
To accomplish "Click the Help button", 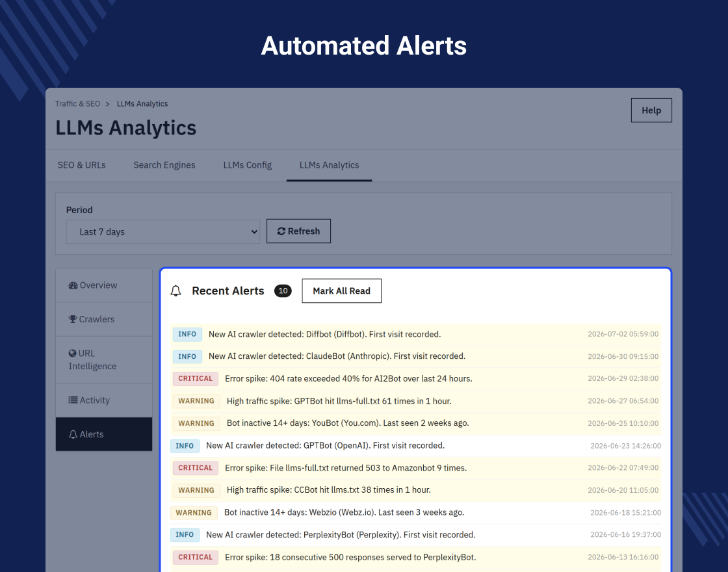I will 651,110.
